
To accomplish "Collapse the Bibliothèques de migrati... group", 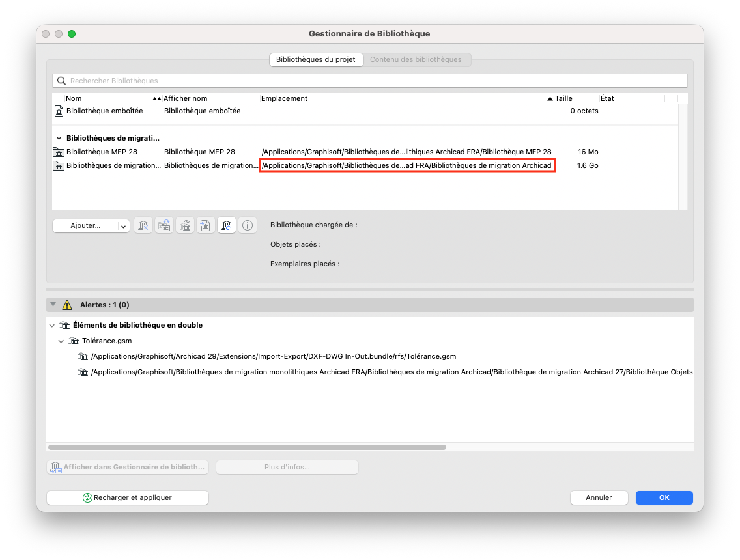I will click(x=59, y=138).
